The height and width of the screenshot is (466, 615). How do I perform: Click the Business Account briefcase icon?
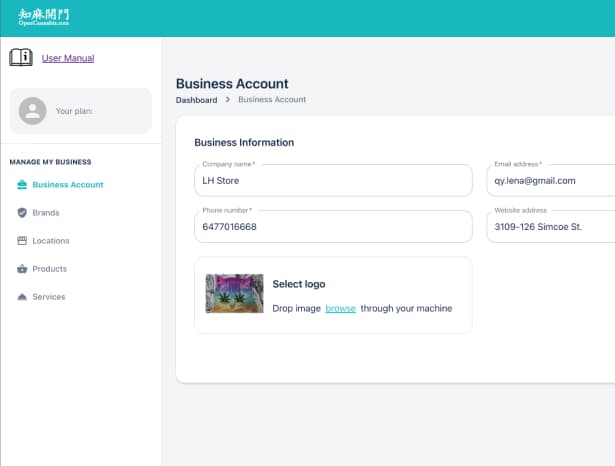22,184
